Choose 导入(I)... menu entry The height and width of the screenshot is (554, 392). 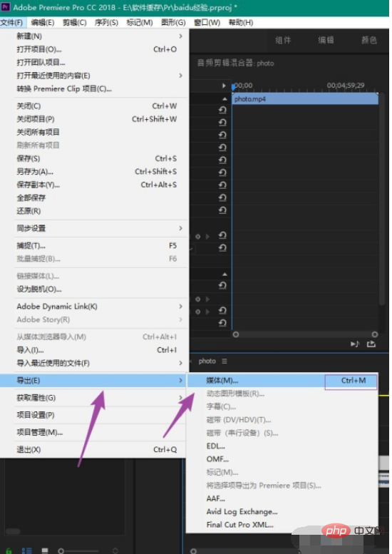(x=94, y=350)
